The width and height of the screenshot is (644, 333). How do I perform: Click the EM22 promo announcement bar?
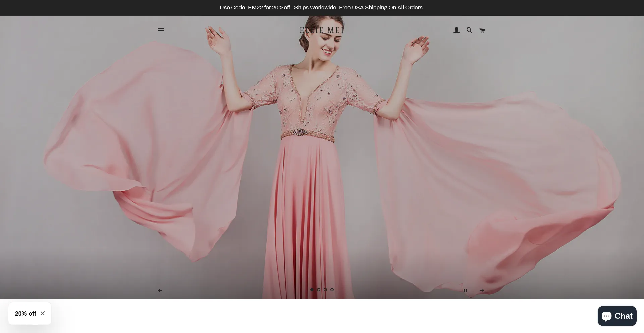click(322, 8)
